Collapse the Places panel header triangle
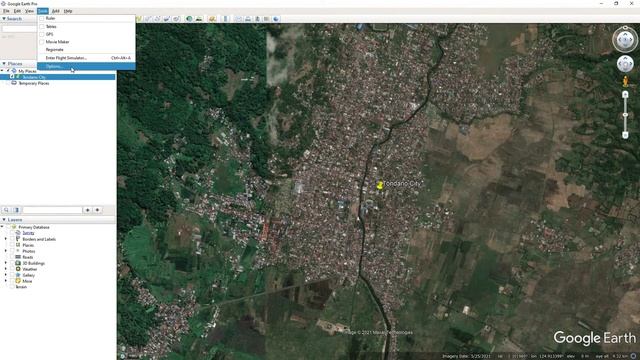The image size is (640, 360). (x=4, y=64)
